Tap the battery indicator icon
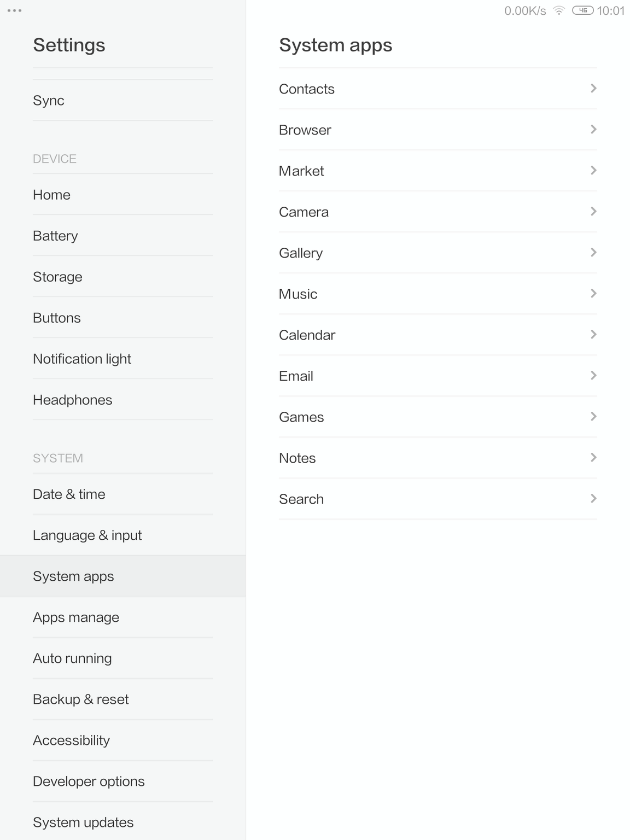 pos(582,10)
